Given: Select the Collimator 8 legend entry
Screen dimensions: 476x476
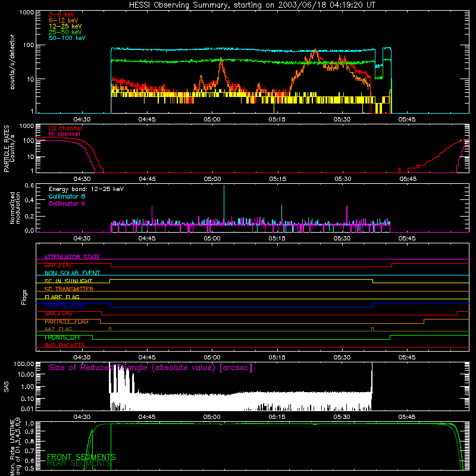Looking at the screenshot, I should click(67, 196).
